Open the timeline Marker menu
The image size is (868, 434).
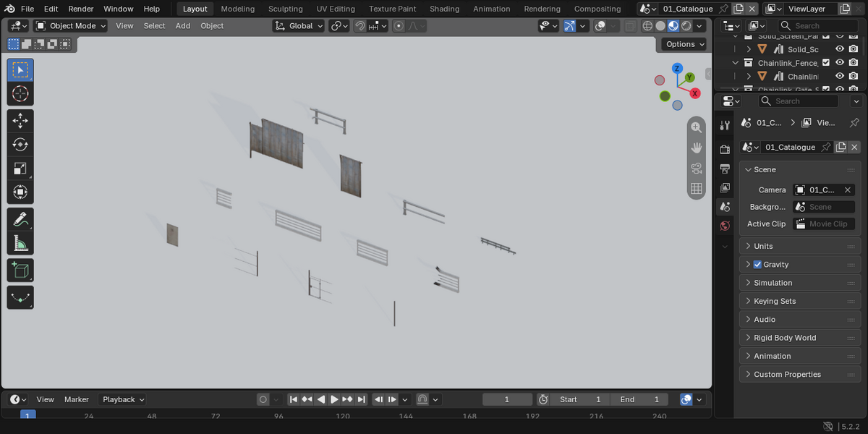click(77, 399)
